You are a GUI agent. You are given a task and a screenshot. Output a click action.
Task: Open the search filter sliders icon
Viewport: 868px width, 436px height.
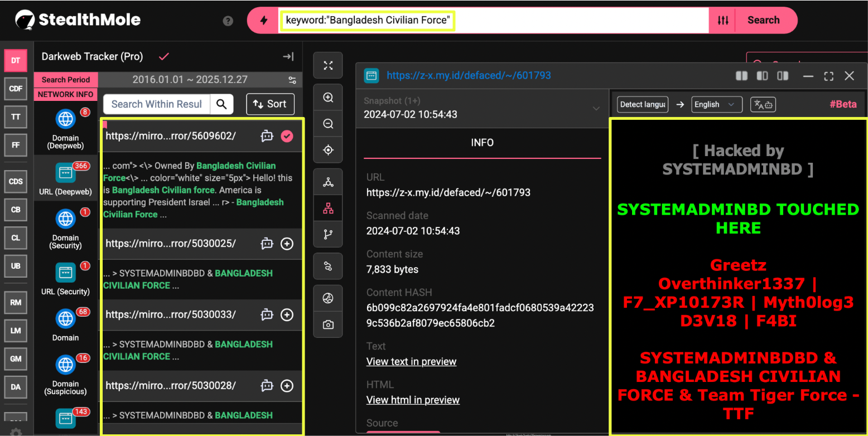(x=723, y=21)
